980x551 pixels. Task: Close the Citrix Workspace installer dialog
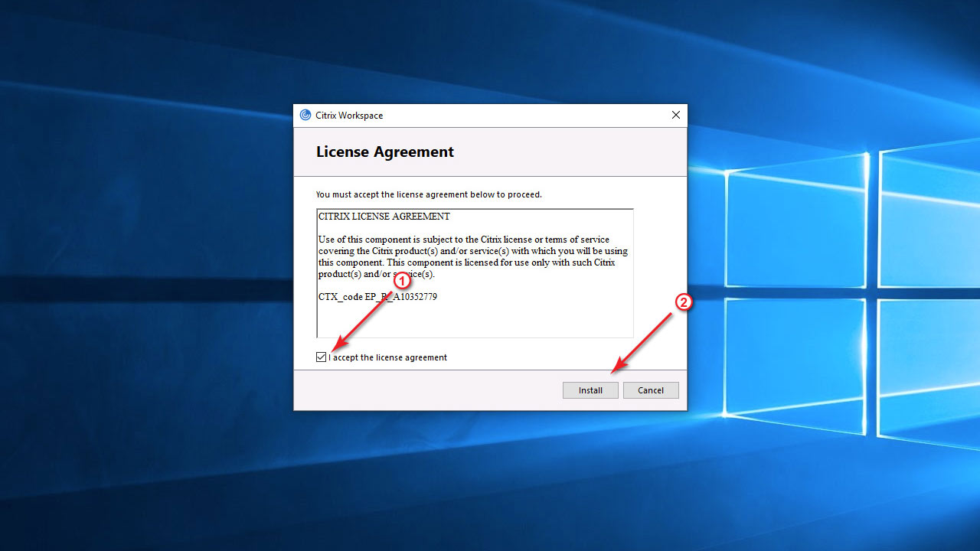coord(675,115)
